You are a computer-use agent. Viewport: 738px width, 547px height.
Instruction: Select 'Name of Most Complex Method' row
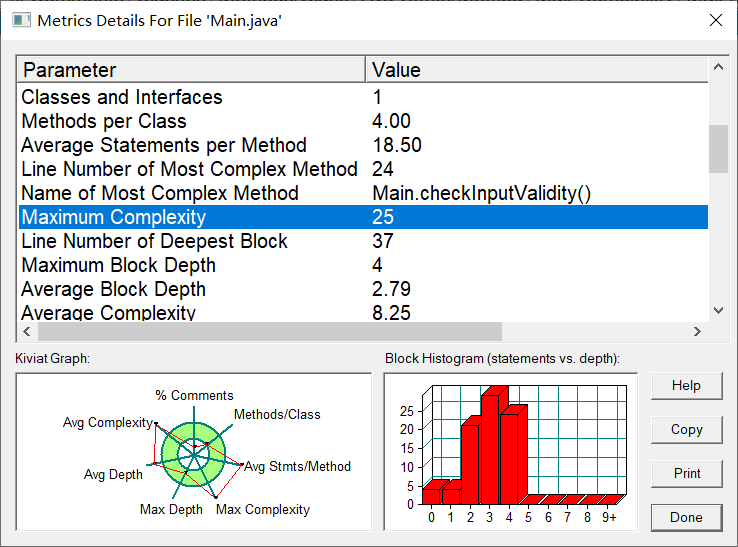coord(363,193)
